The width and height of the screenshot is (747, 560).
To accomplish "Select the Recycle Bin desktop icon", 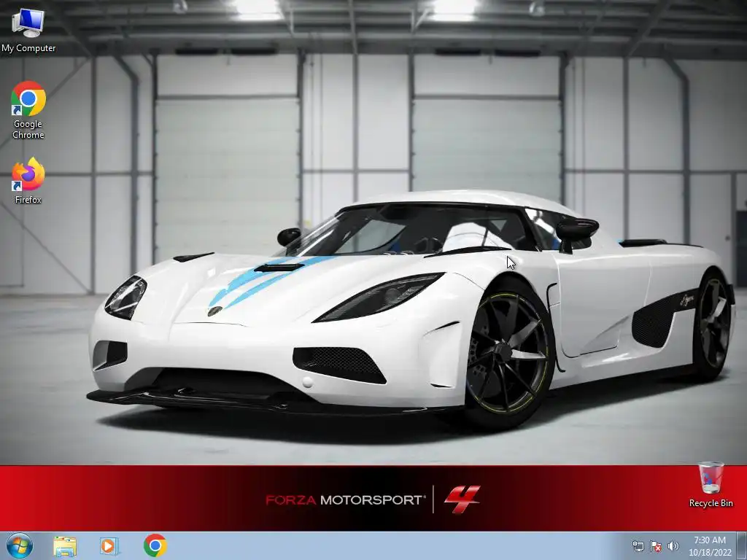I will point(711,484).
